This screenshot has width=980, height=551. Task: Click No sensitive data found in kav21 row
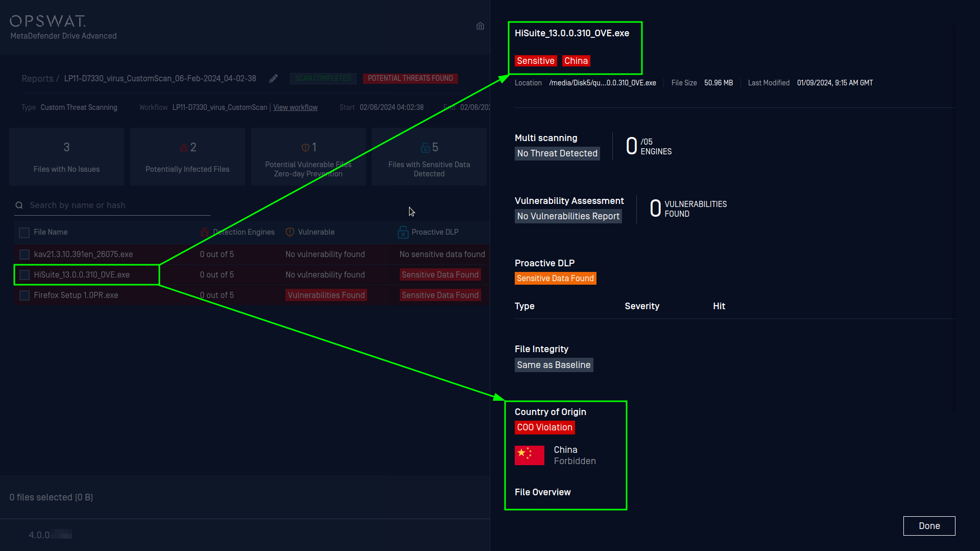click(442, 254)
